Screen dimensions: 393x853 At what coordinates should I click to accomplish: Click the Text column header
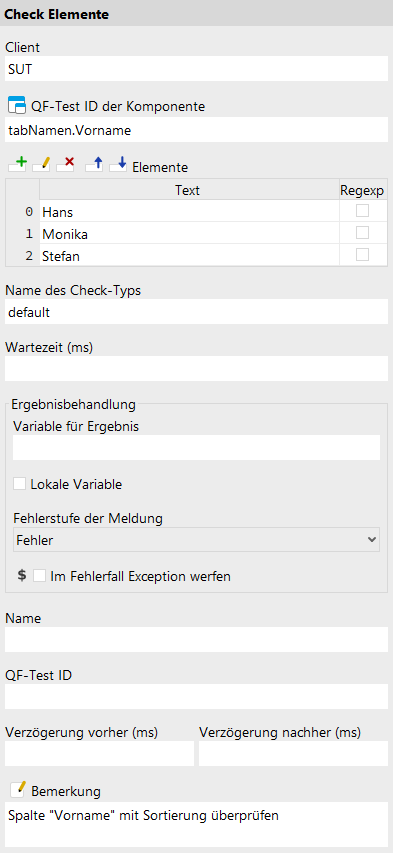click(188, 190)
